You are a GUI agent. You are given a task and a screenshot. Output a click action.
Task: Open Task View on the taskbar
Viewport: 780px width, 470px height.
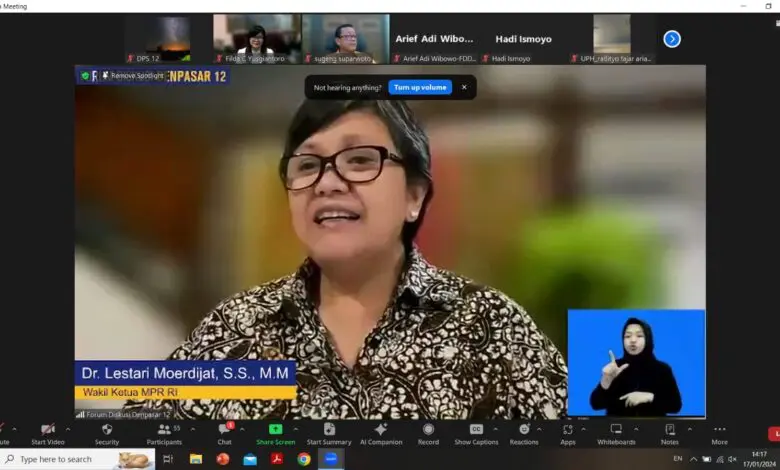click(168, 459)
